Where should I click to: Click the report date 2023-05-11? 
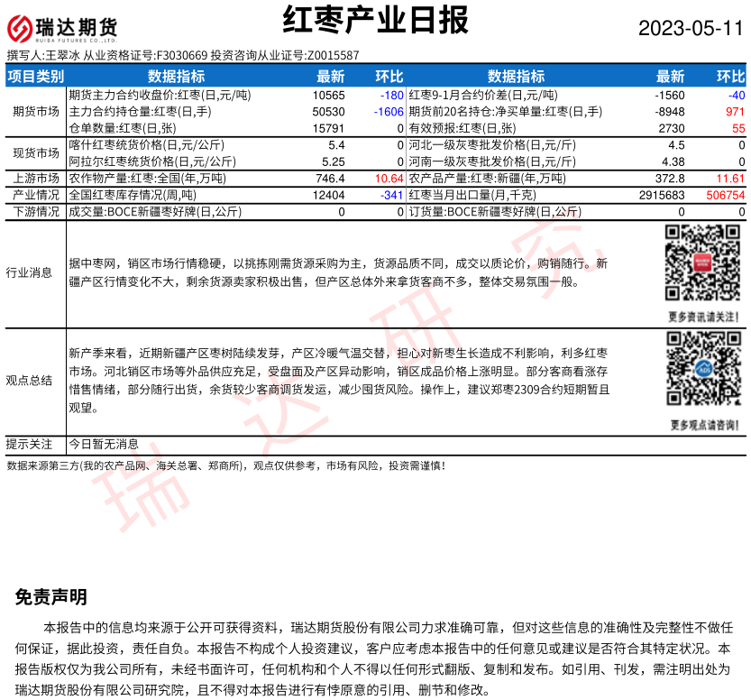pyautogui.click(x=690, y=28)
